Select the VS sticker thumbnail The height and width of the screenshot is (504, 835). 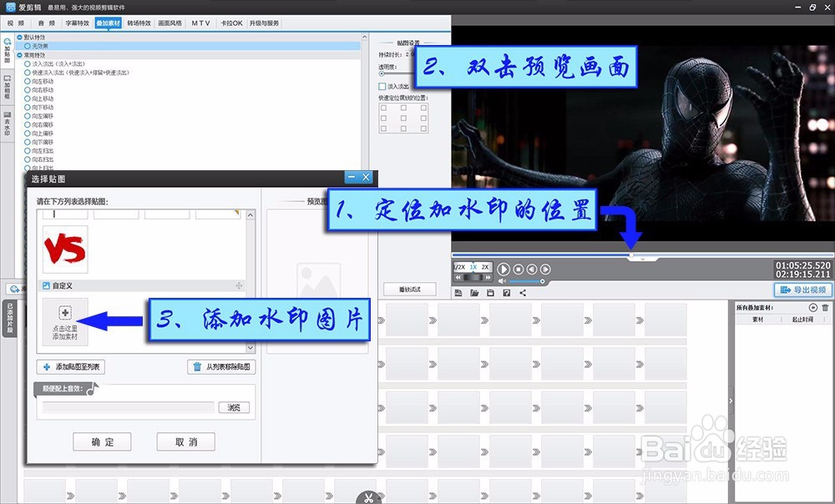pos(65,249)
